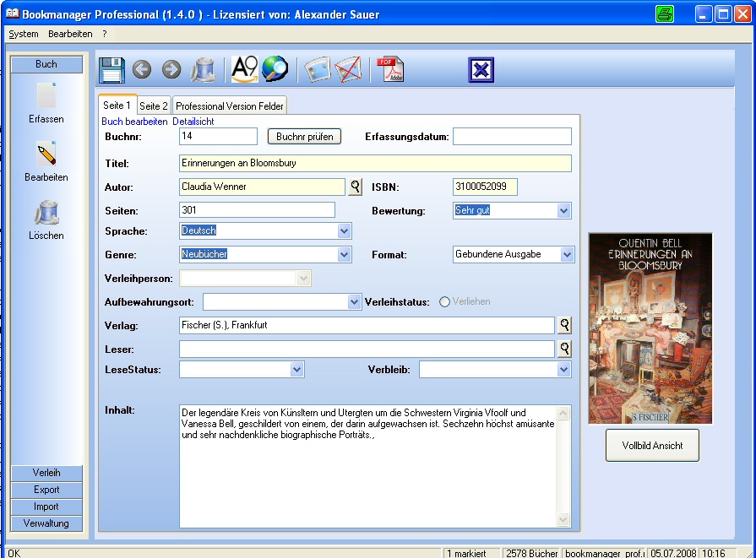
Task: Expand the Bewertung dropdown
Action: coord(564,211)
